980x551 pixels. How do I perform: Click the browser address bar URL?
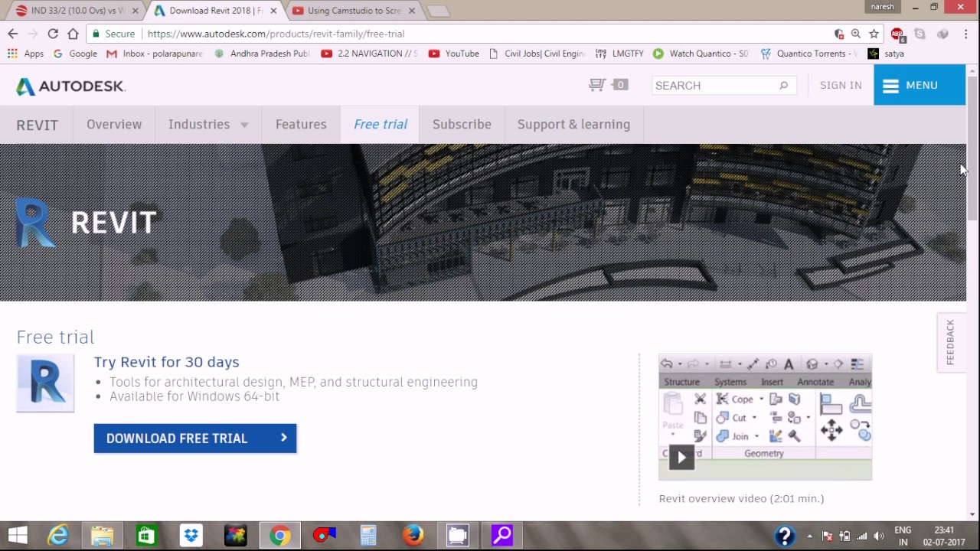(276, 34)
